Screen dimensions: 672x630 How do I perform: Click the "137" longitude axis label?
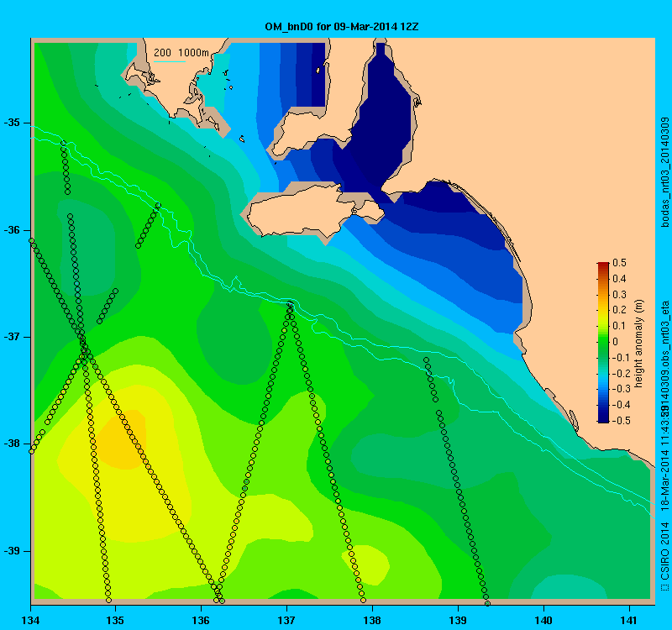click(286, 620)
